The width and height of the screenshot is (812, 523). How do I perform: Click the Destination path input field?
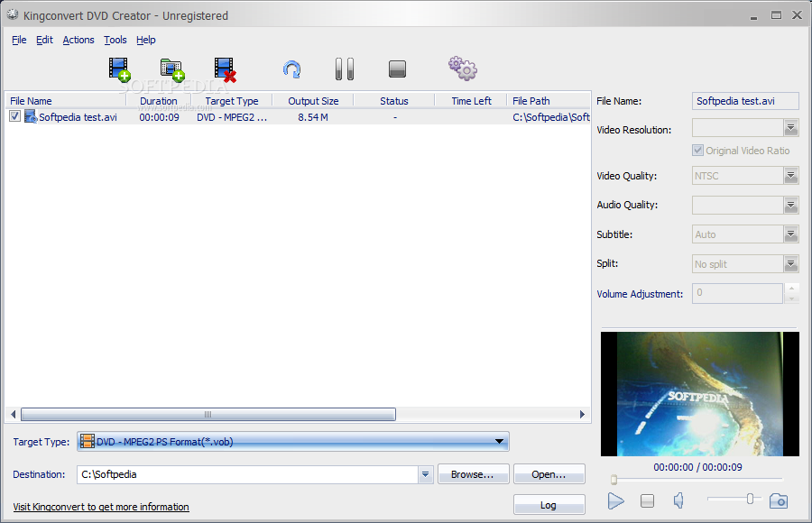click(247, 474)
